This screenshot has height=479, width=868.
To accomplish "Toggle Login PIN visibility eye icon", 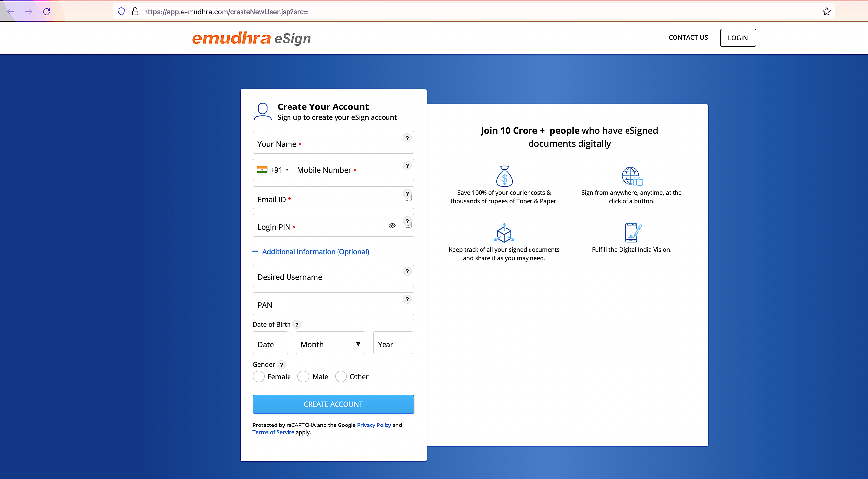I will [392, 225].
